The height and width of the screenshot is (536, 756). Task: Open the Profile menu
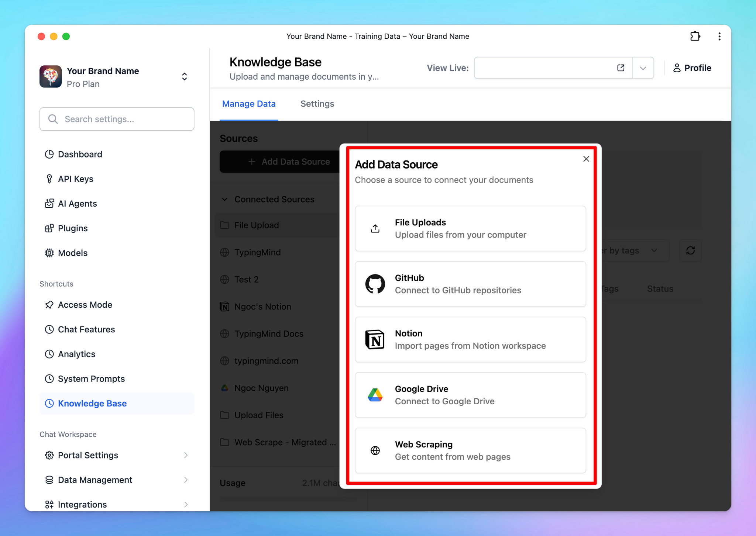point(692,68)
